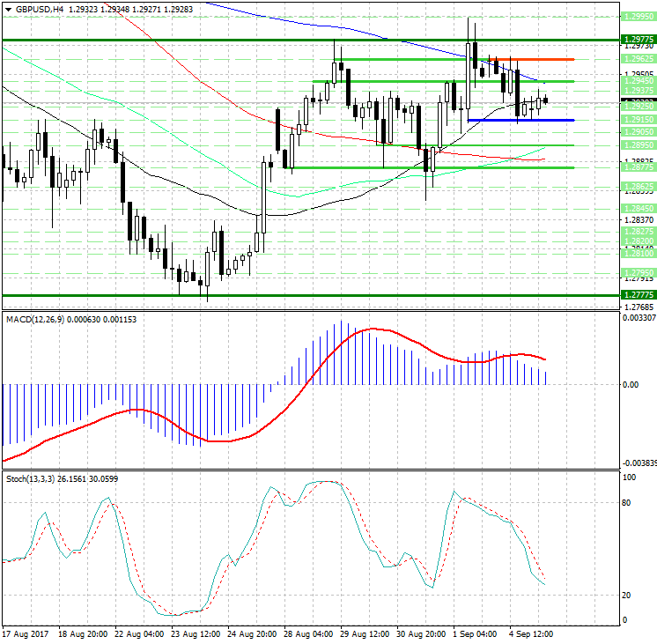Click the 1.28950 green level label
This screenshot has height=644, width=657.
point(637,144)
